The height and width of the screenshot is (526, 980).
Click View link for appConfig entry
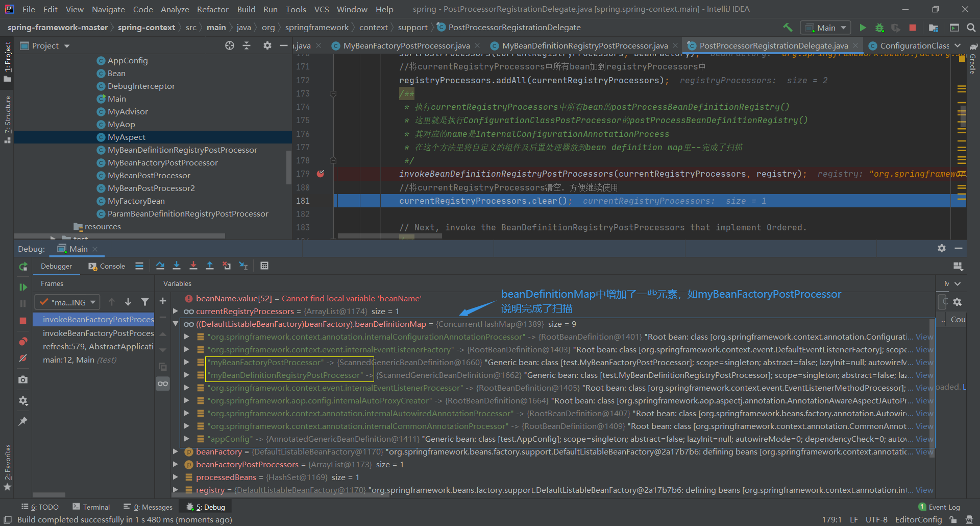[924, 439]
